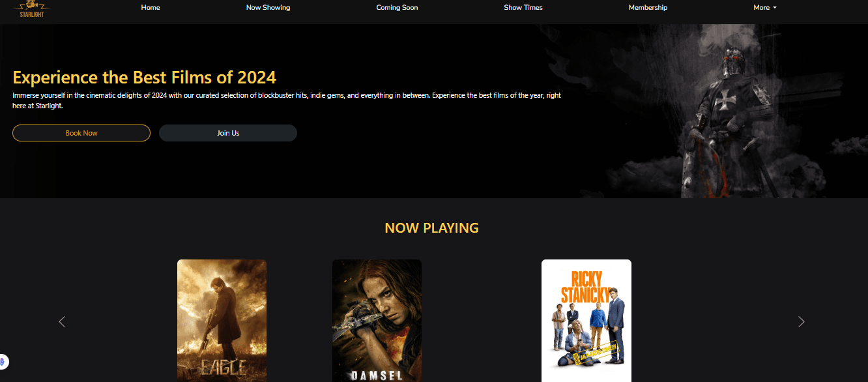Click the round floating widget icon at the left edge
868x382 pixels.
[x=3, y=362]
